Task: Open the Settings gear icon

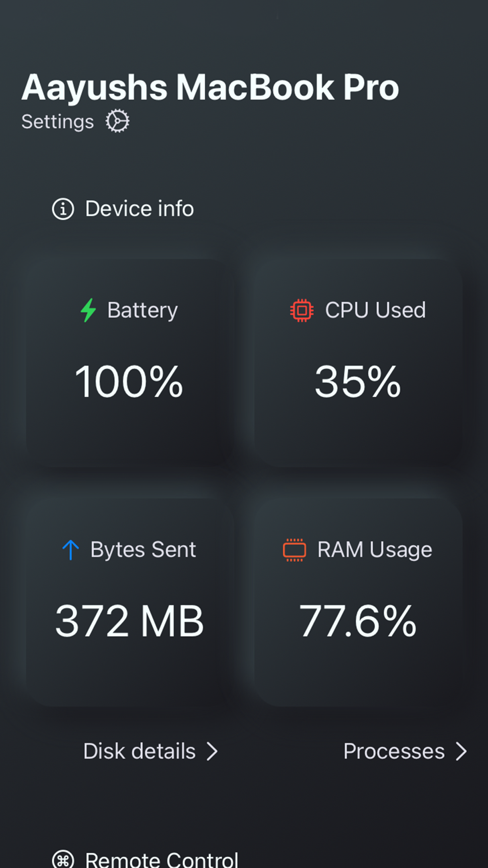Action: point(118,121)
